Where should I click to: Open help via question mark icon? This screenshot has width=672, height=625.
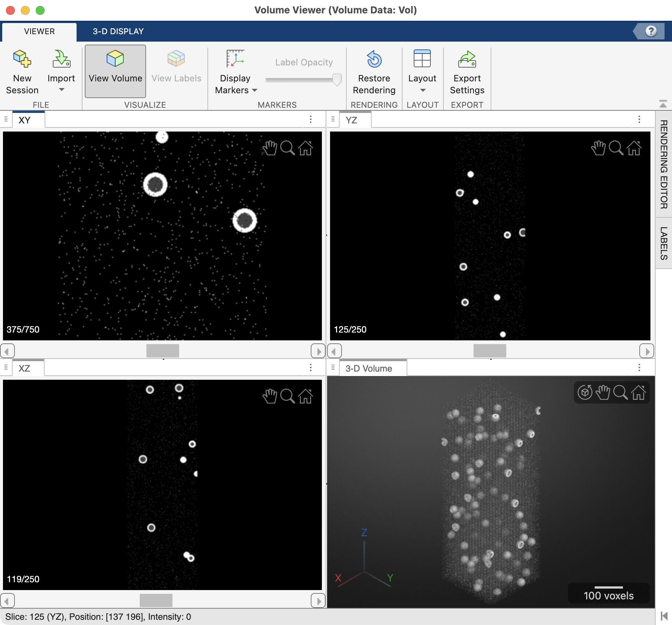(651, 31)
